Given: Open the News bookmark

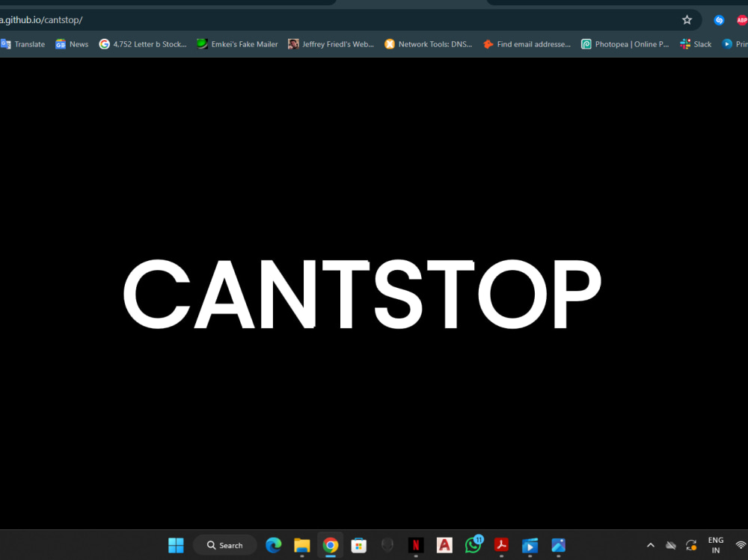Looking at the screenshot, I should click(x=72, y=44).
